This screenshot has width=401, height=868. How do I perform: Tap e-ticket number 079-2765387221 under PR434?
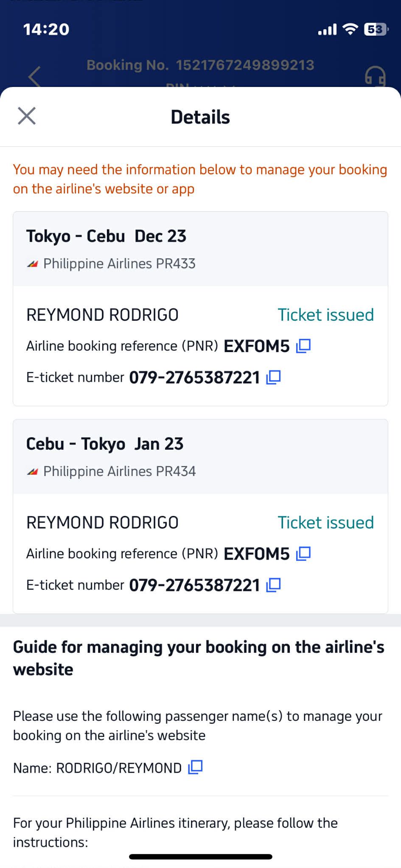tap(194, 585)
